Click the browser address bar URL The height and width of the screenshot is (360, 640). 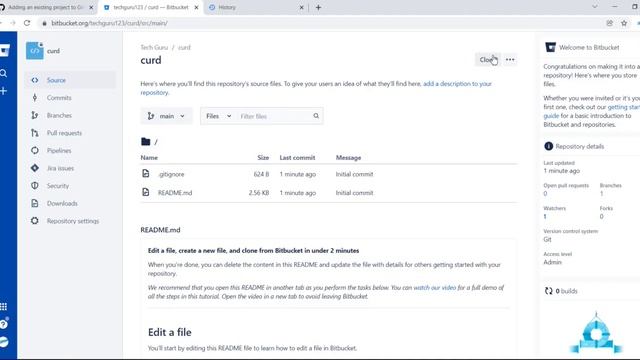click(109, 23)
